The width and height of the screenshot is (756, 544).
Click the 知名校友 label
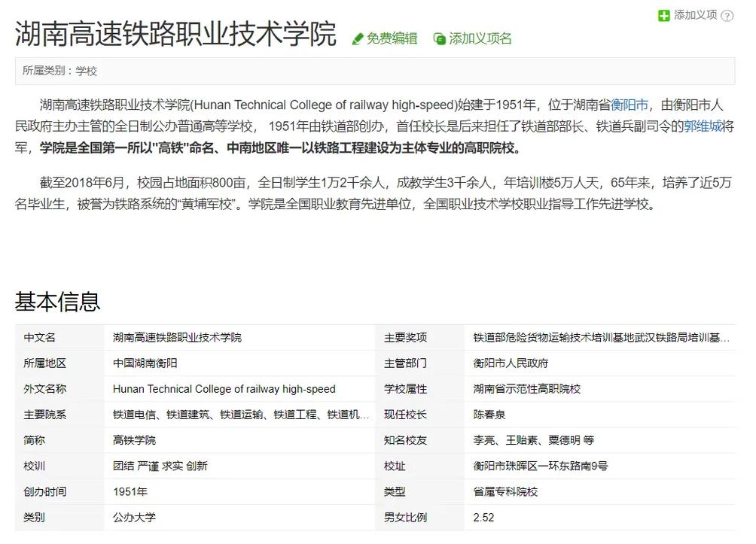click(x=405, y=440)
